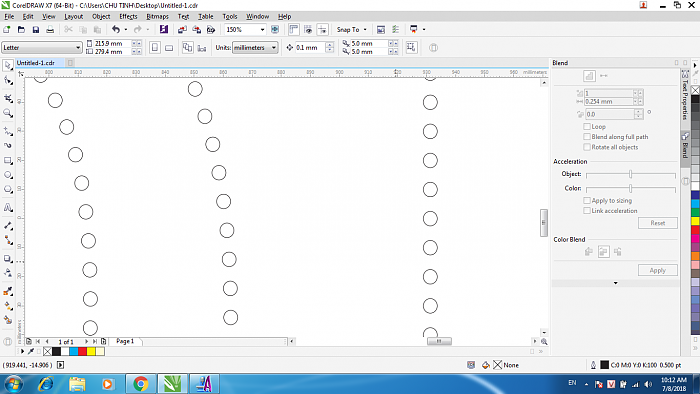700x394 pixels.
Task: Check Rotate all objects
Action: click(x=587, y=147)
